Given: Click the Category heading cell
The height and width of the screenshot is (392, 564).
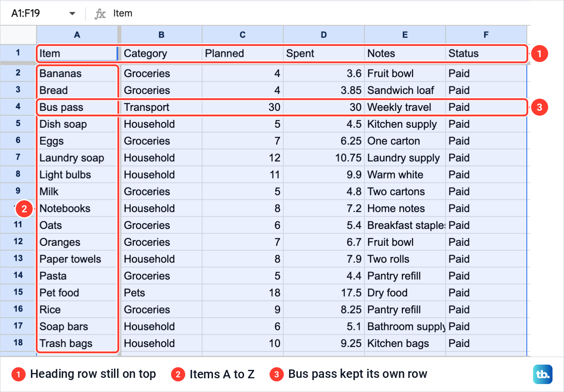Looking at the screenshot, I should (x=161, y=53).
